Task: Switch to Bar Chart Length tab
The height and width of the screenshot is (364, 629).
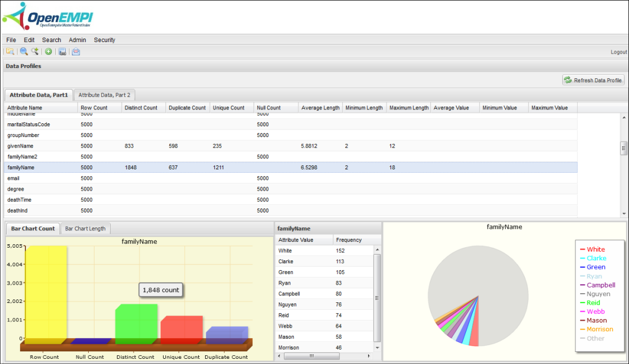Action: click(85, 229)
